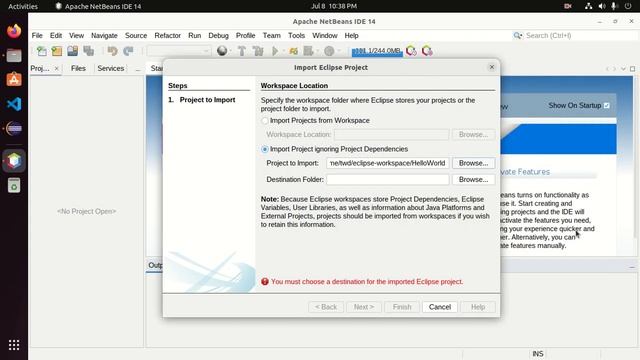
Task: Open the Team menu
Action: click(x=271, y=36)
